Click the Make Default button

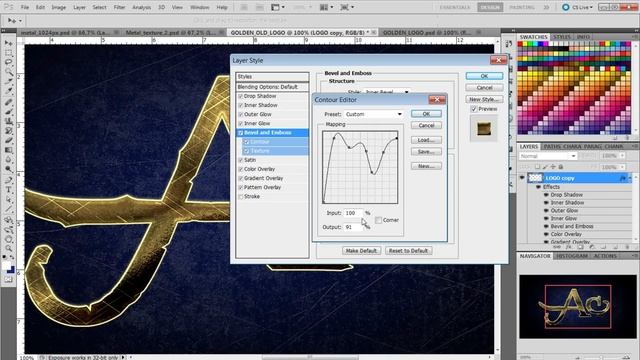coord(361,251)
